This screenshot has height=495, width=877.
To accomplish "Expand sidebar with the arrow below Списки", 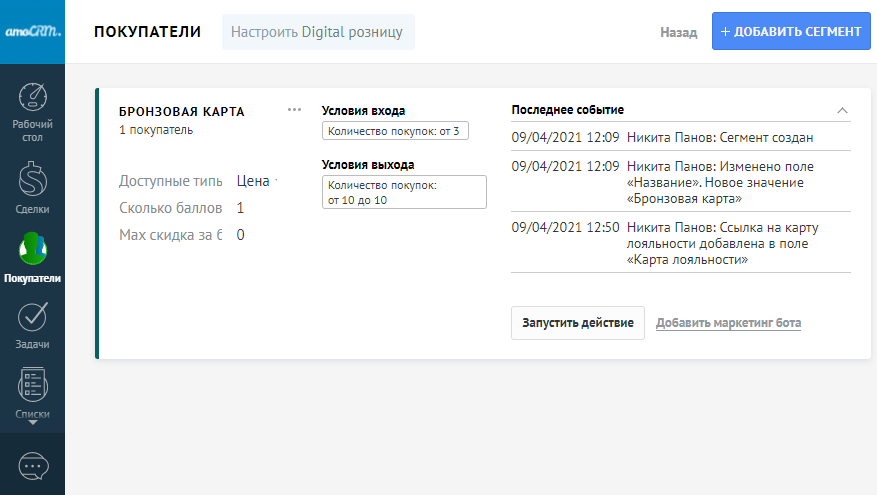I will pyautogui.click(x=32, y=423).
